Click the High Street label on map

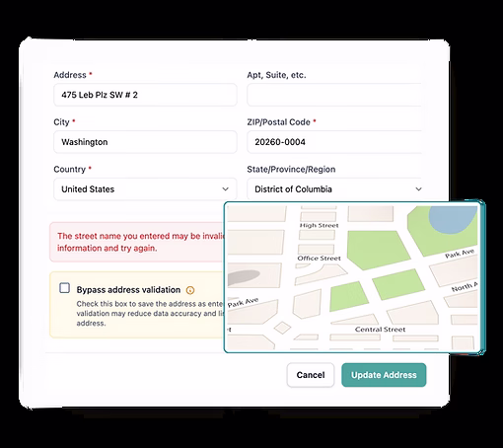(319, 225)
